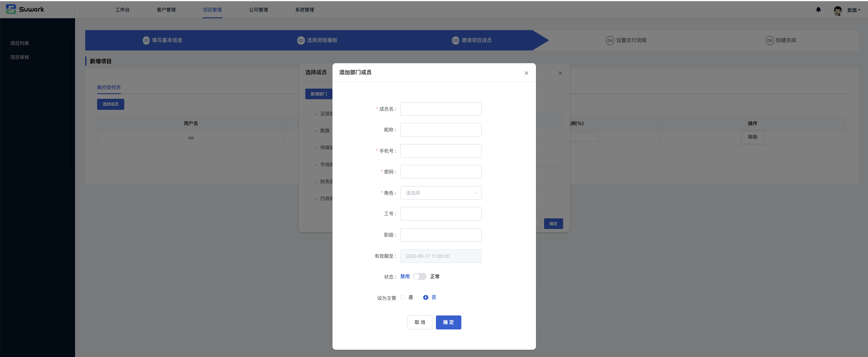Click the Suwork logo icon

[11, 9]
